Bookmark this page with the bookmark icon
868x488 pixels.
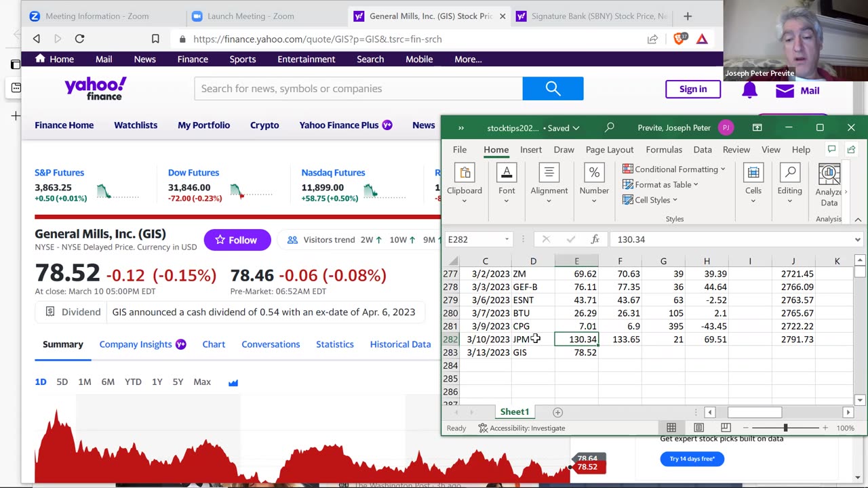pos(155,39)
